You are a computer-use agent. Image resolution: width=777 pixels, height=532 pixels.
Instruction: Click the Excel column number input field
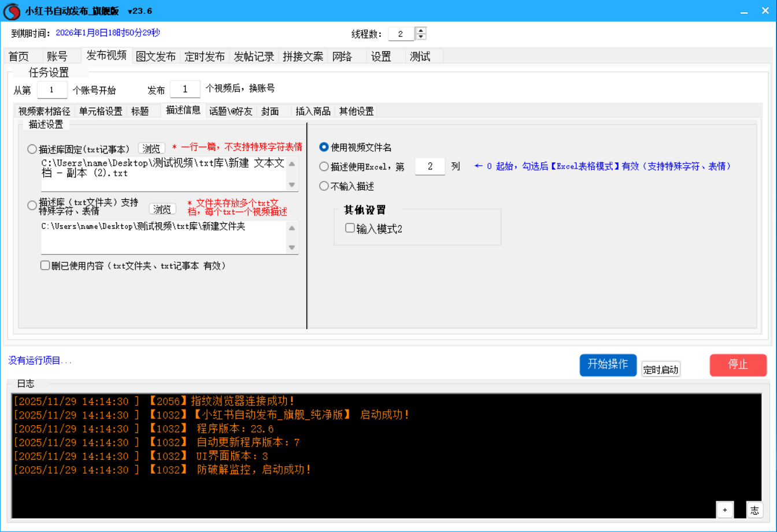click(430, 166)
